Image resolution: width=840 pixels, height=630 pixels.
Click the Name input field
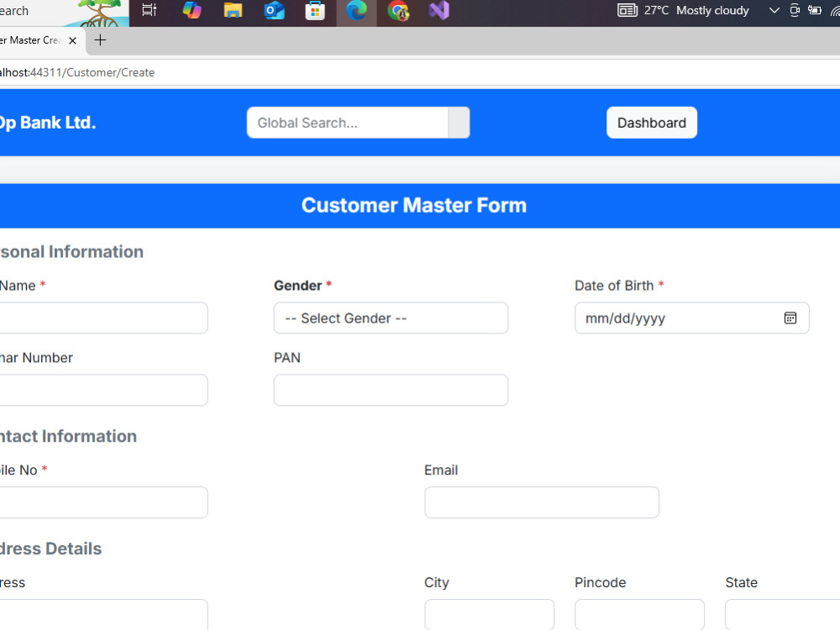click(104, 318)
